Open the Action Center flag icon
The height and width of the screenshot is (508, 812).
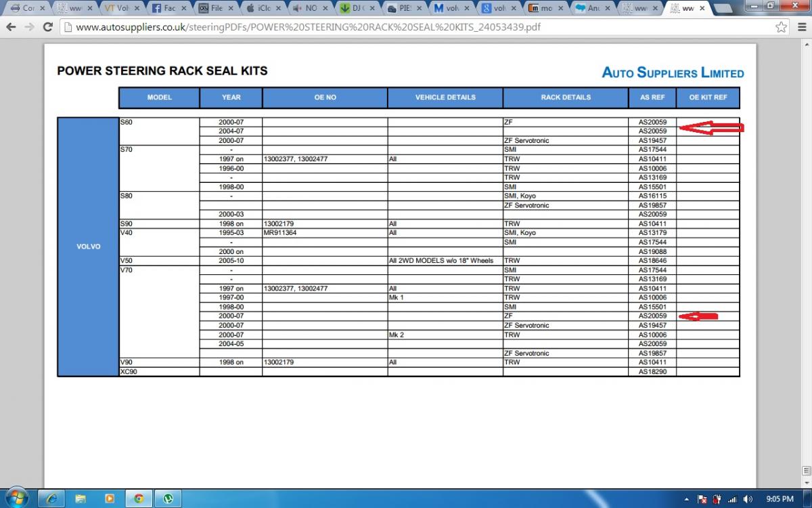pos(702,499)
